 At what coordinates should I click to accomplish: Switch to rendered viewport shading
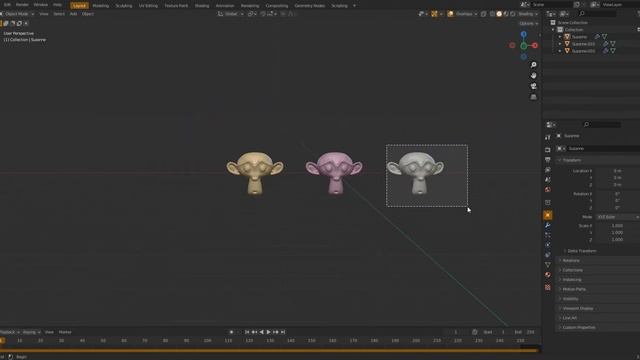[x=513, y=14]
